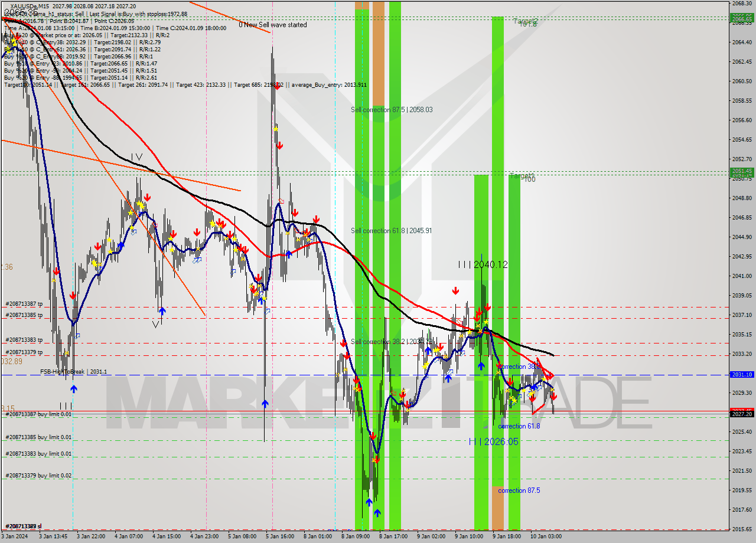Select the 'correction 61.8' blue label
This screenshot has height=543, width=756.
[519, 426]
